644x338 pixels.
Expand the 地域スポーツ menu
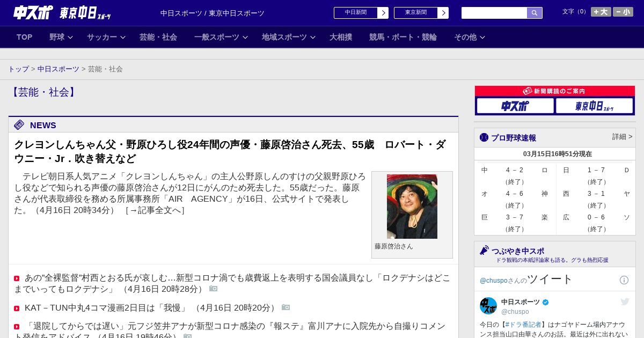coord(289,37)
